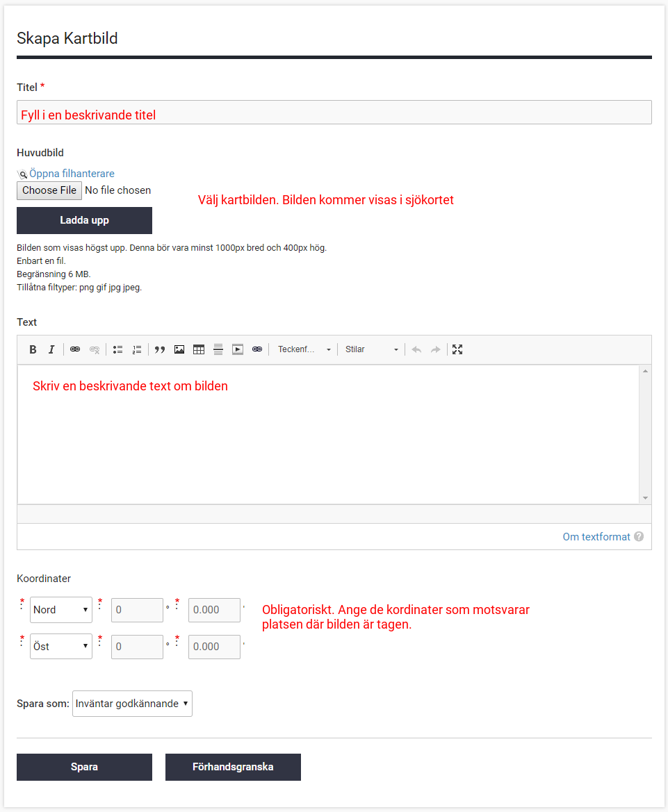Insert a bulleted list
The image size is (668, 812).
pos(118,349)
